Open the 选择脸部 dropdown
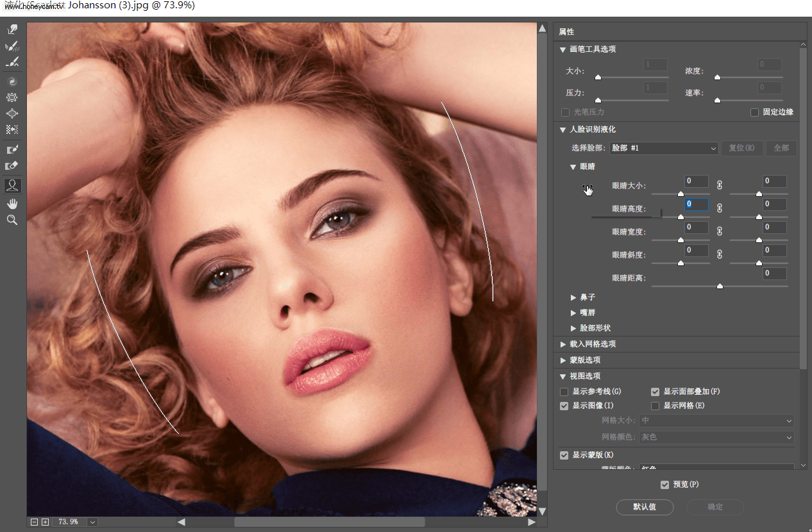Screen dimensions: 812x532 coord(663,148)
